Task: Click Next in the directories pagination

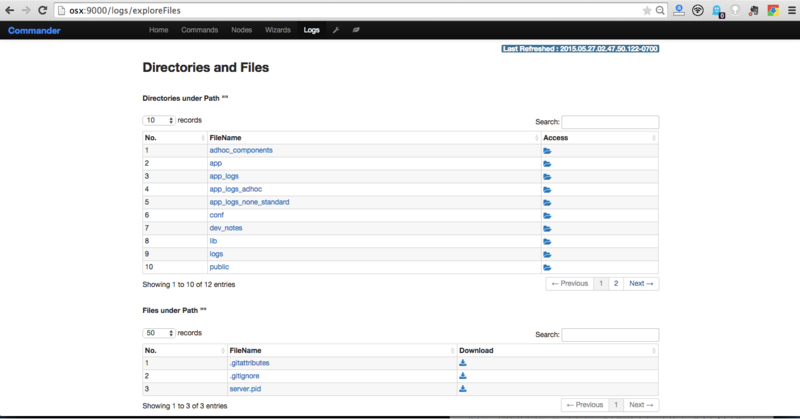Action: tap(640, 284)
